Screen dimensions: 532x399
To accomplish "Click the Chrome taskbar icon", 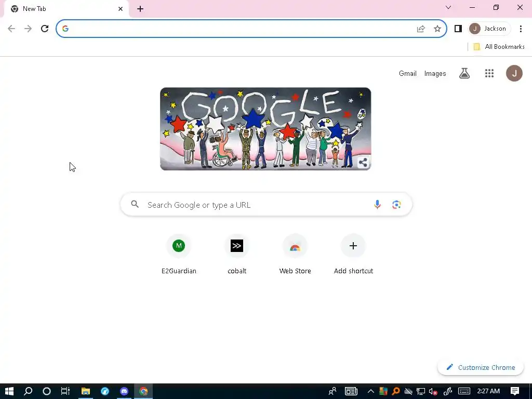I will 143,391.
